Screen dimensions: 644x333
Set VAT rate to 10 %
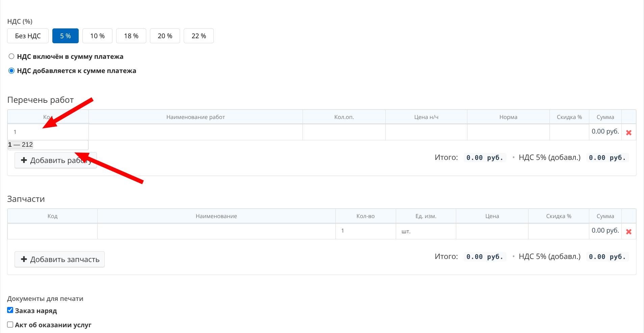click(x=97, y=36)
